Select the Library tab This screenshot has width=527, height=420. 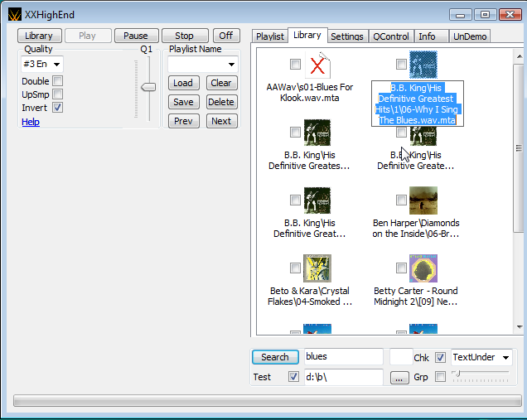pyautogui.click(x=307, y=35)
